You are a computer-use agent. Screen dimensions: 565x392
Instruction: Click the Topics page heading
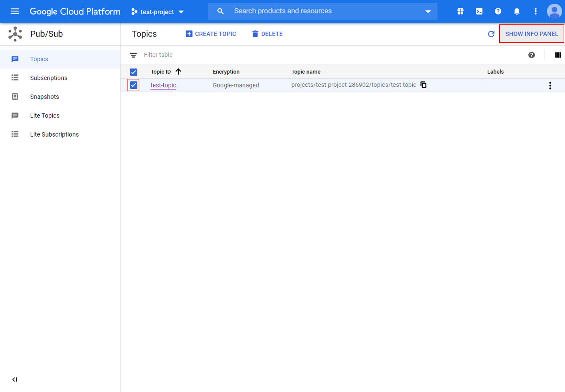[x=144, y=34]
